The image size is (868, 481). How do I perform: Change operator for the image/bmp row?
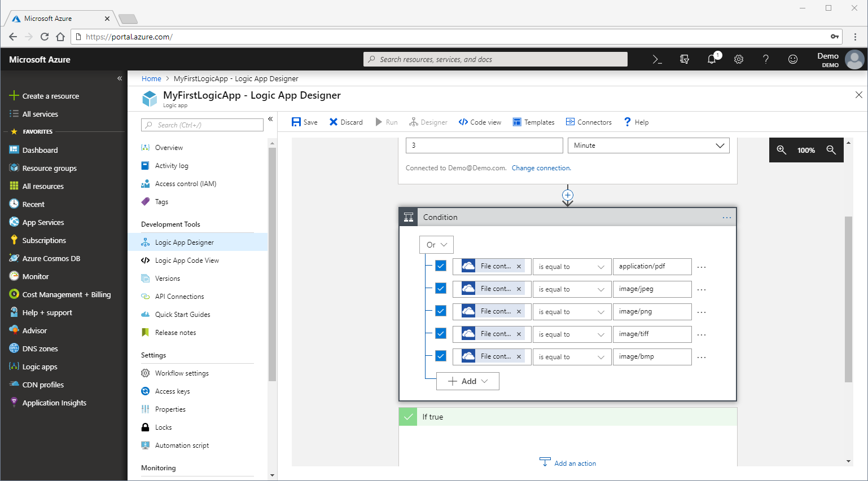(572, 357)
